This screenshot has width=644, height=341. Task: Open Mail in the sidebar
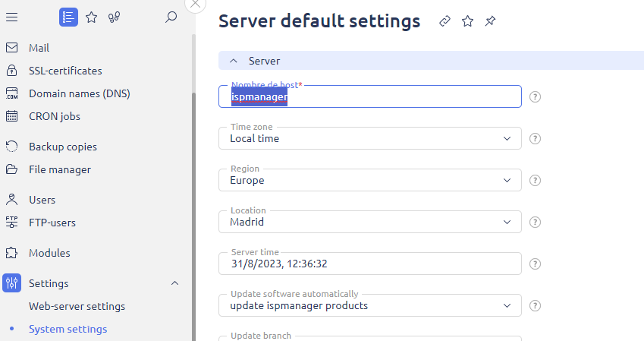tap(39, 48)
